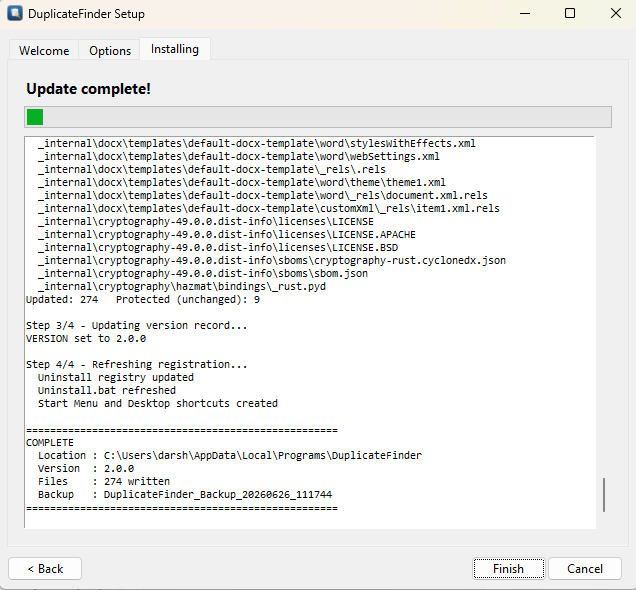Switch to the Welcome tab
636x590 pixels.
click(x=44, y=51)
